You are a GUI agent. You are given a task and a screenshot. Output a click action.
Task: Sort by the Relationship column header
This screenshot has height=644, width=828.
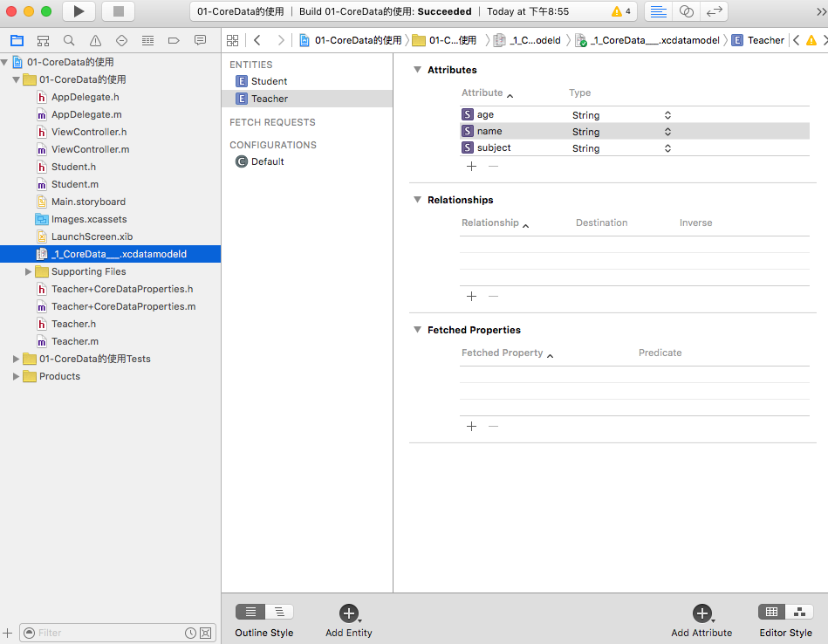496,223
